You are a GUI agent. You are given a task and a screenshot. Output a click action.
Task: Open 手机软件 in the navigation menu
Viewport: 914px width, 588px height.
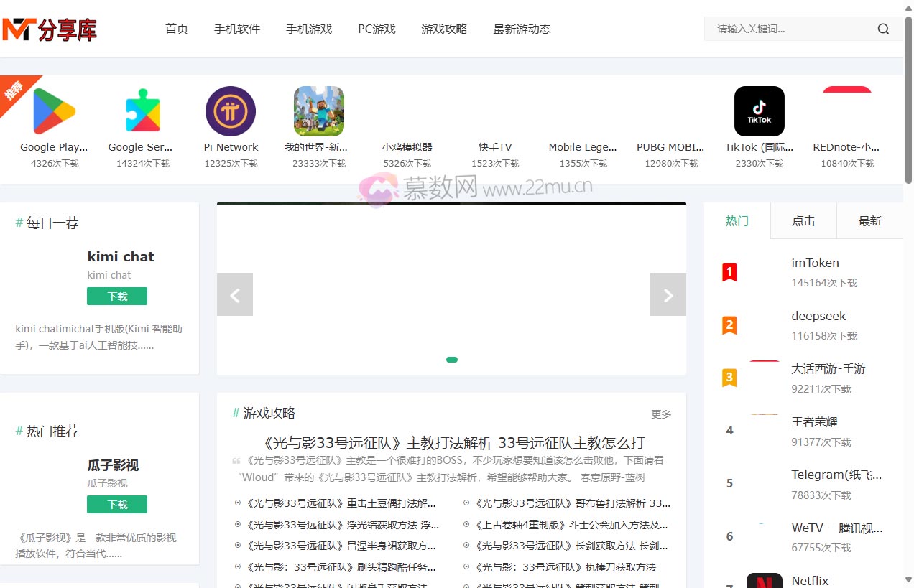tap(237, 29)
